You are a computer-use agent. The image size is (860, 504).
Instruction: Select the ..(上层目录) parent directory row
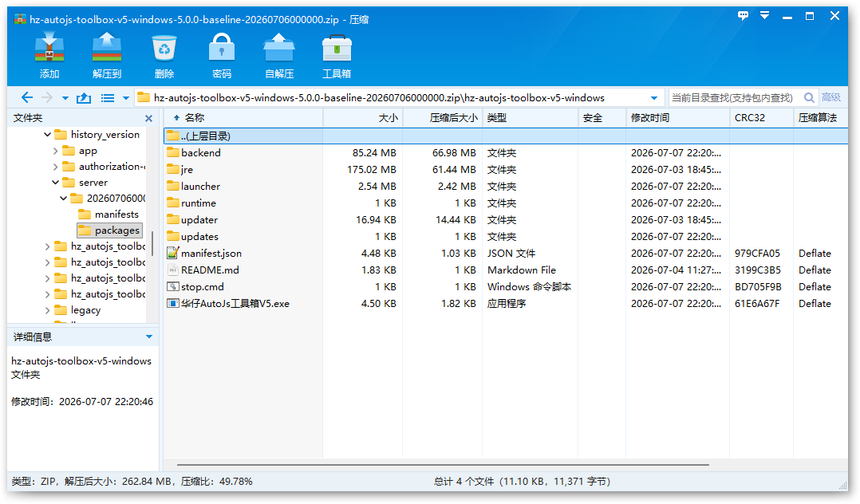click(506, 136)
